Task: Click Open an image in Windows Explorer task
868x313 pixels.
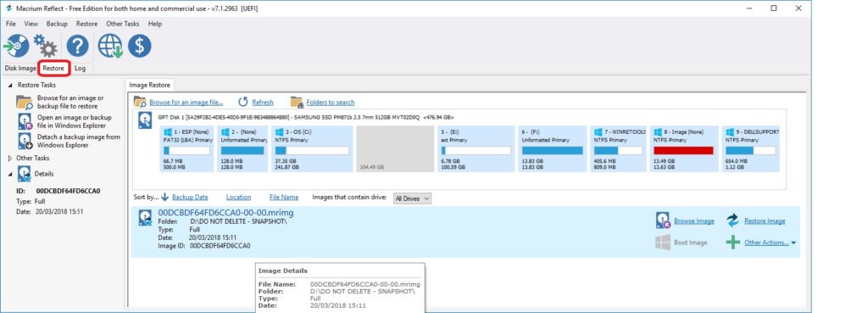Action: pyautogui.click(x=75, y=121)
